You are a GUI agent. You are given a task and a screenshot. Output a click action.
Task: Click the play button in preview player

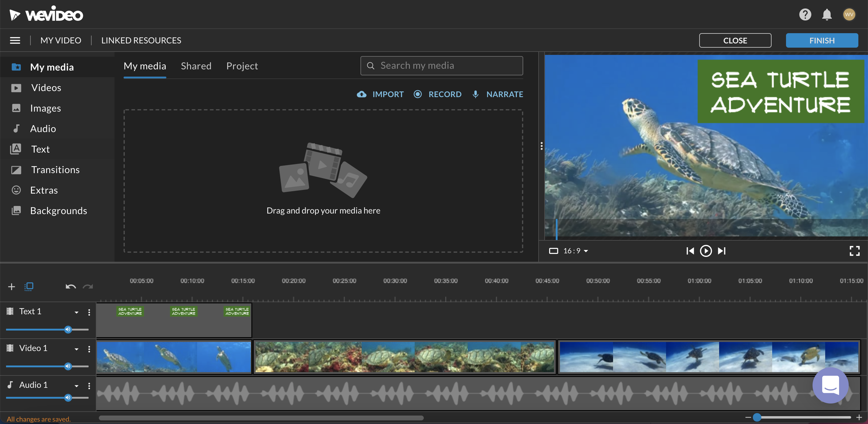706,251
